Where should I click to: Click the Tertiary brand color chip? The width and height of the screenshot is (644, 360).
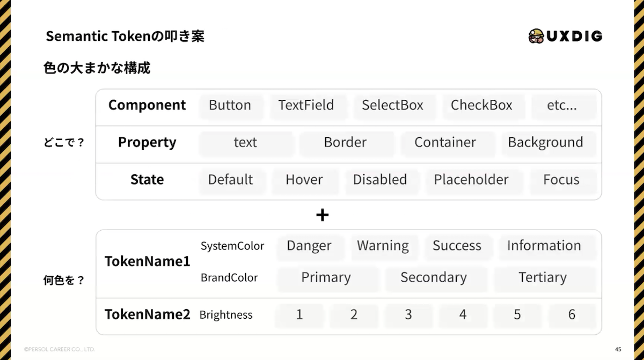543,278
